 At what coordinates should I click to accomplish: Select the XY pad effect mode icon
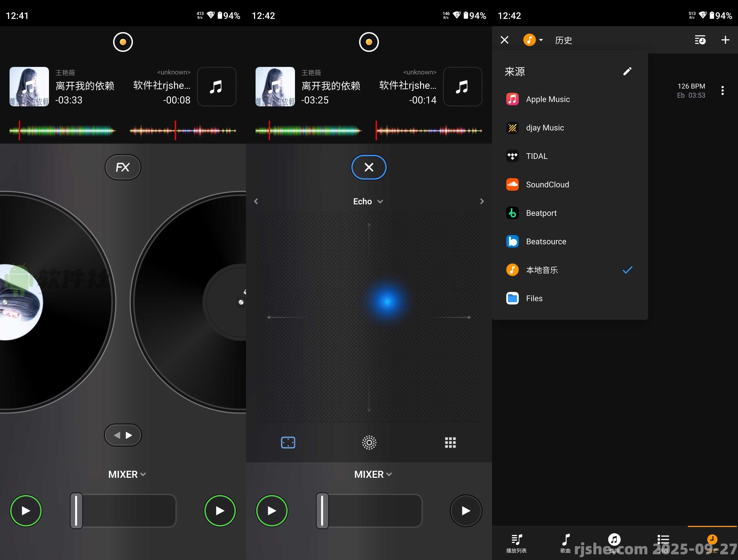(x=288, y=443)
